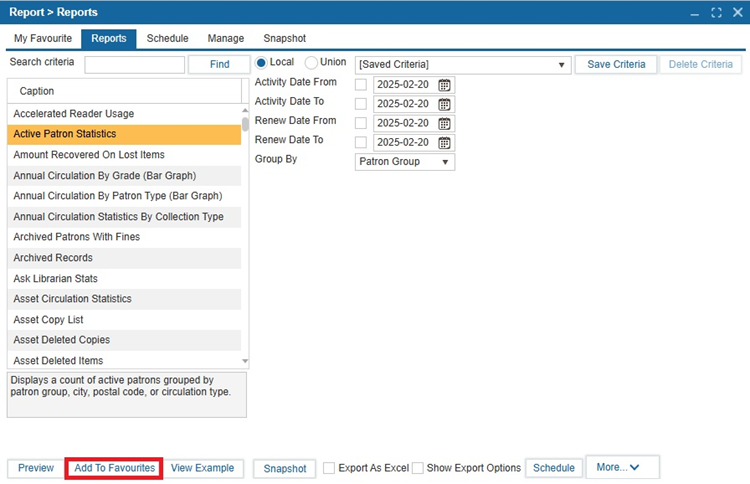
Task: Select Asset Deleted Copies report
Action: click(x=124, y=340)
